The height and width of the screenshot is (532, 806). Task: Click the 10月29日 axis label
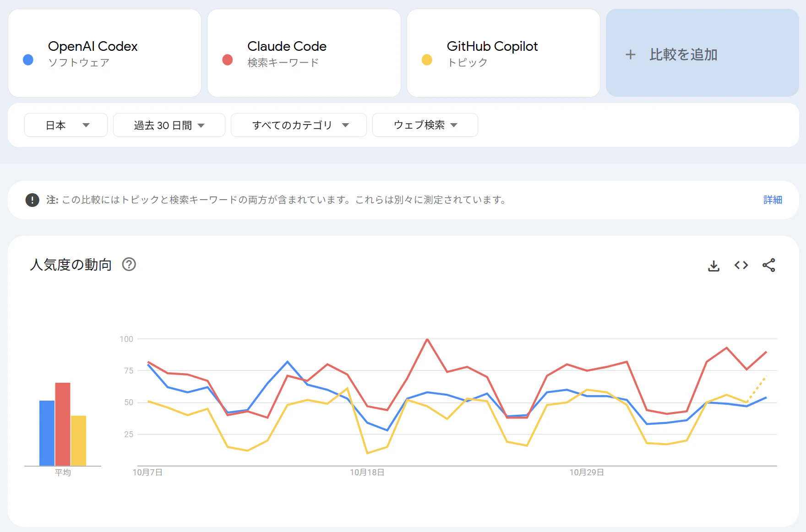point(587,472)
